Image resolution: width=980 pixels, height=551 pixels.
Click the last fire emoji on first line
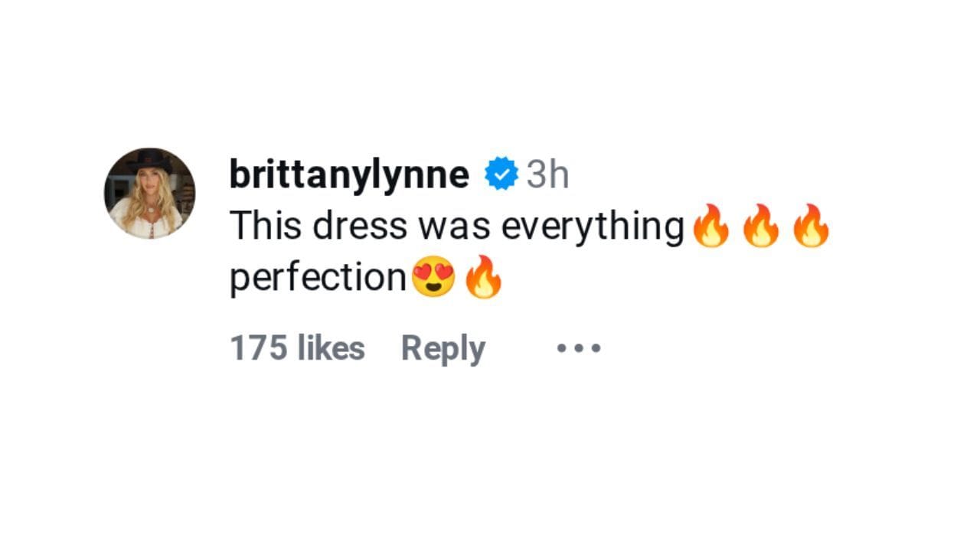811,226
